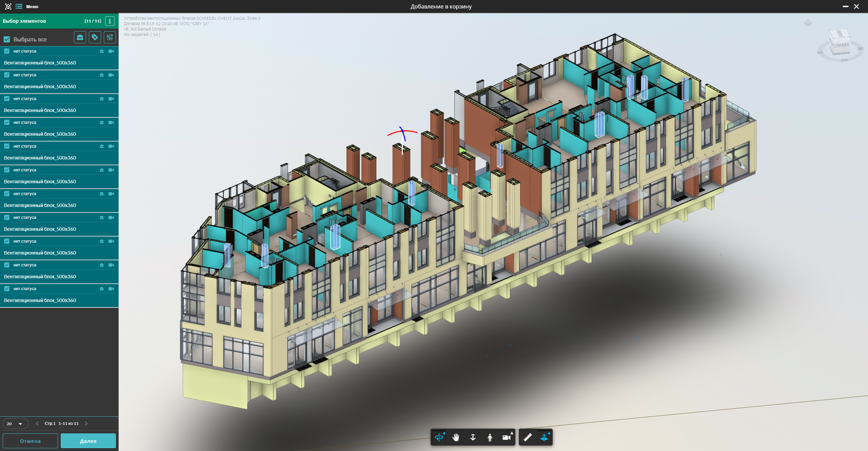868x451 pixels.
Task: Click the briefcase icon in the fifth element row
Action: coord(102,146)
